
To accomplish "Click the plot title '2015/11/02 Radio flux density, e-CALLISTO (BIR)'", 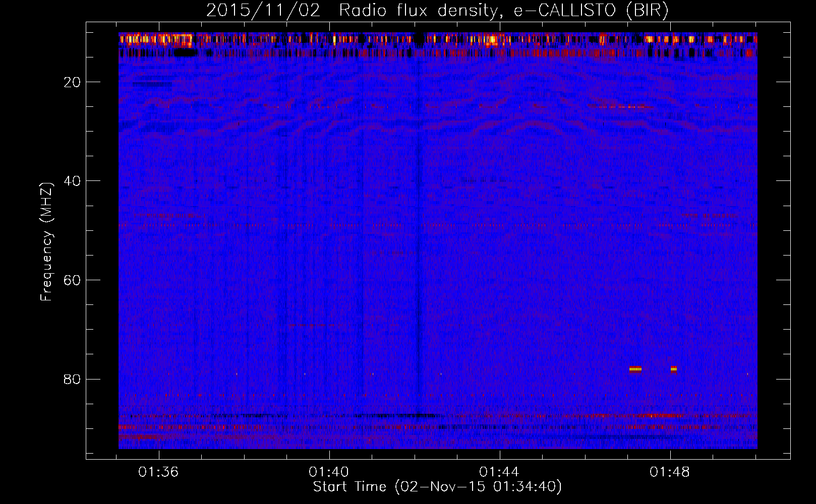I will [x=437, y=11].
